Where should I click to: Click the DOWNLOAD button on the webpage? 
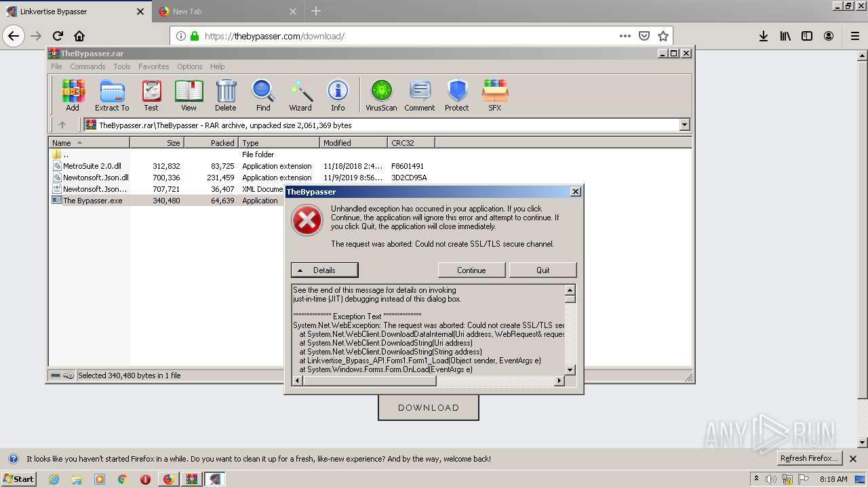429,407
